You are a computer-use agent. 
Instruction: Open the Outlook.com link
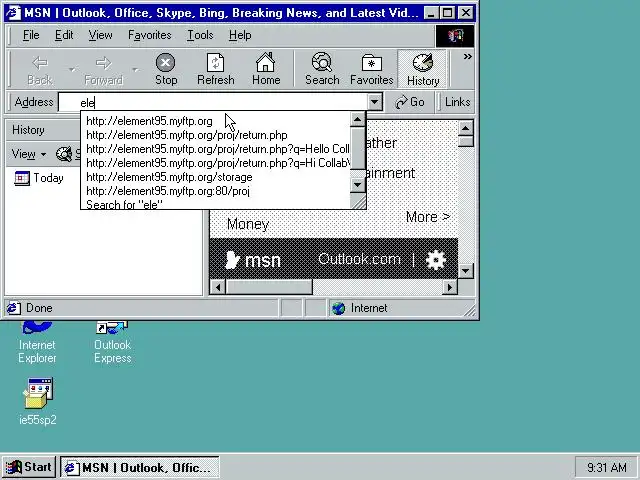pyautogui.click(x=359, y=259)
